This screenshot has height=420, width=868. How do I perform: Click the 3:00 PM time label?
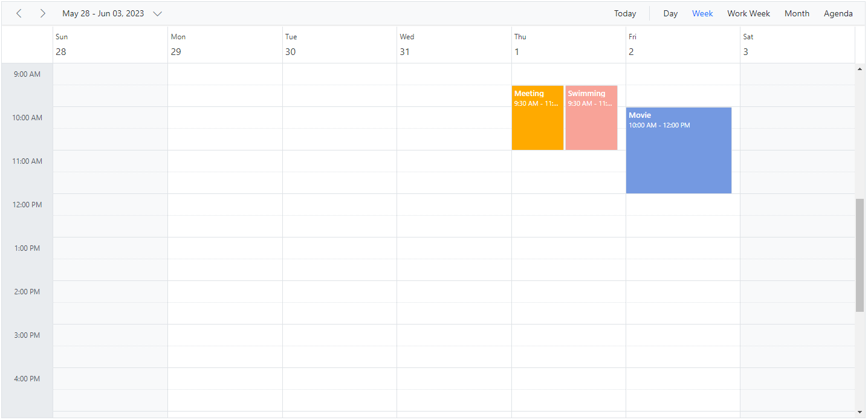point(27,335)
